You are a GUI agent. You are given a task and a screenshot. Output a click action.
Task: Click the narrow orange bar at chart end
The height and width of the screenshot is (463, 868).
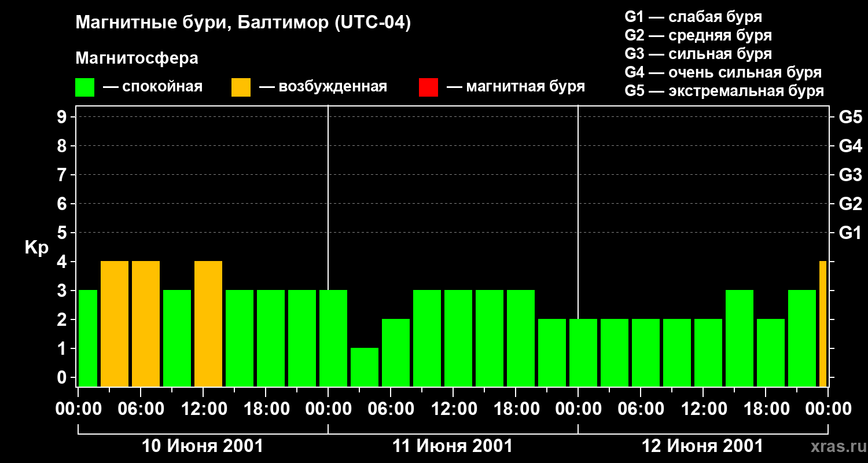823,324
